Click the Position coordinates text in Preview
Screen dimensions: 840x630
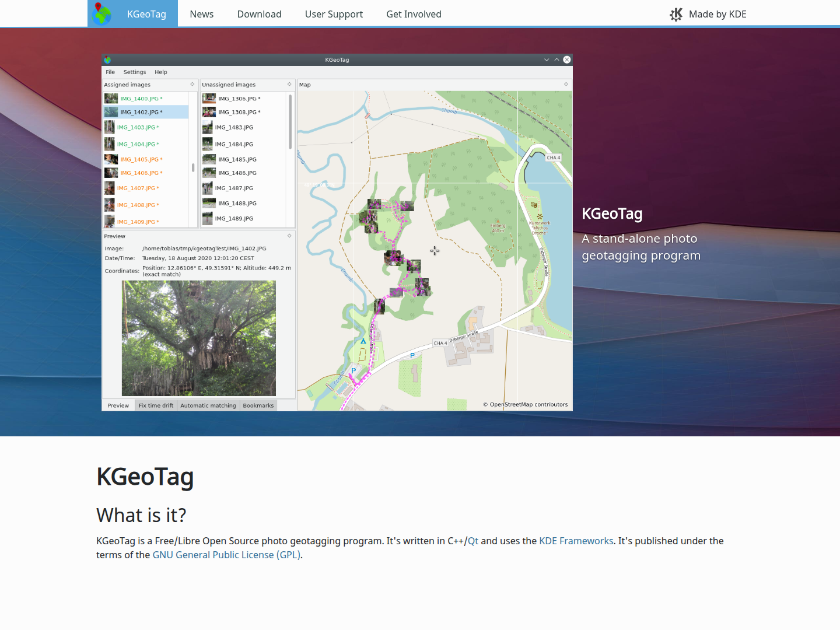tap(217, 271)
